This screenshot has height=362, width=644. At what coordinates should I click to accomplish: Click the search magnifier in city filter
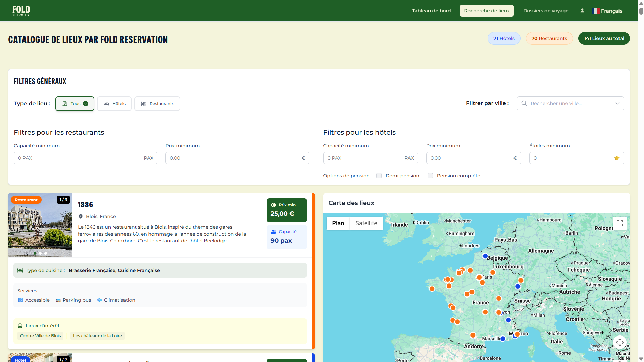524,103
